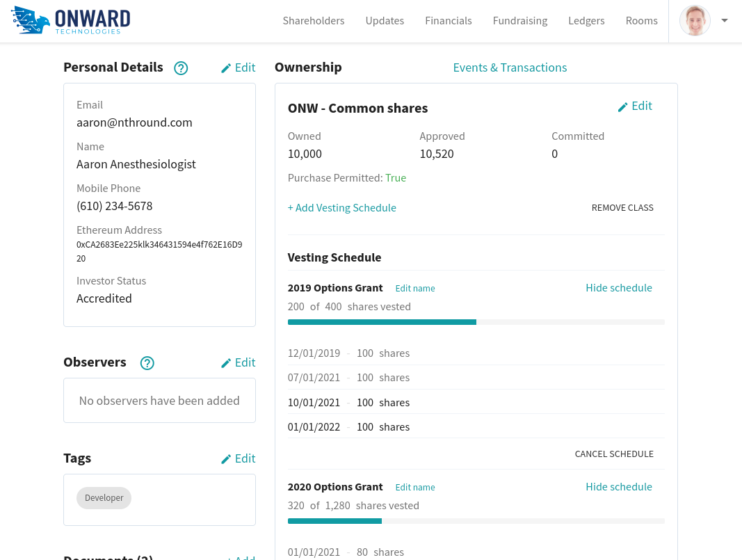The image size is (742, 560).
Task: Click the Onward Technologies logo
Action: pyautogui.click(x=70, y=20)
